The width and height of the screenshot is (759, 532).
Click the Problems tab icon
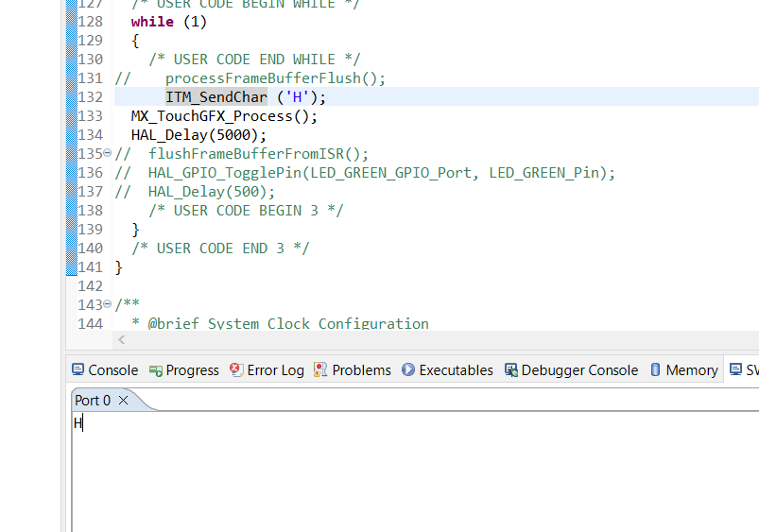tap(320, 369)
